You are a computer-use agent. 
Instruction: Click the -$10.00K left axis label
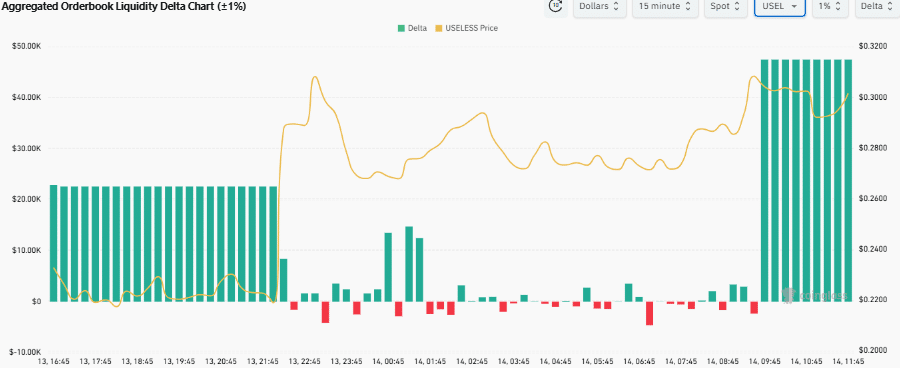pos(25,352)
